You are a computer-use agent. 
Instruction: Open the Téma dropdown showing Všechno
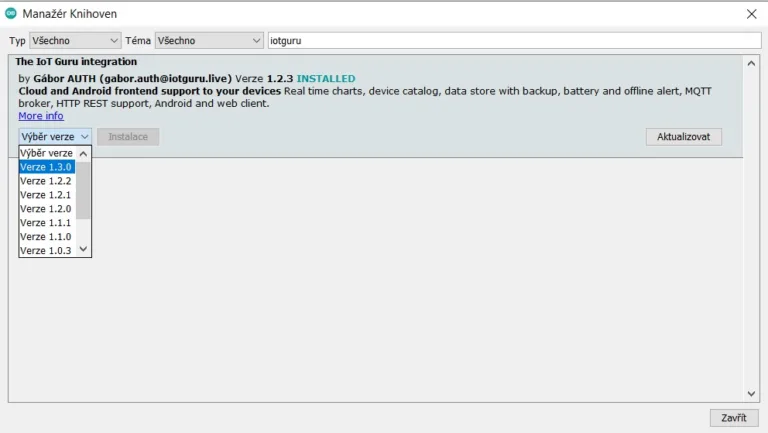pyautogui.click(x=209, y=41)
